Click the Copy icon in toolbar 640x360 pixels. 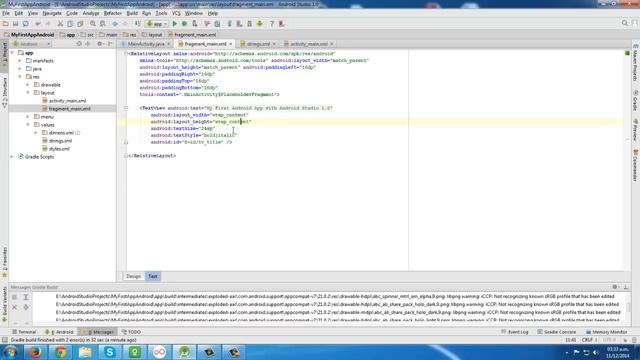70,24
